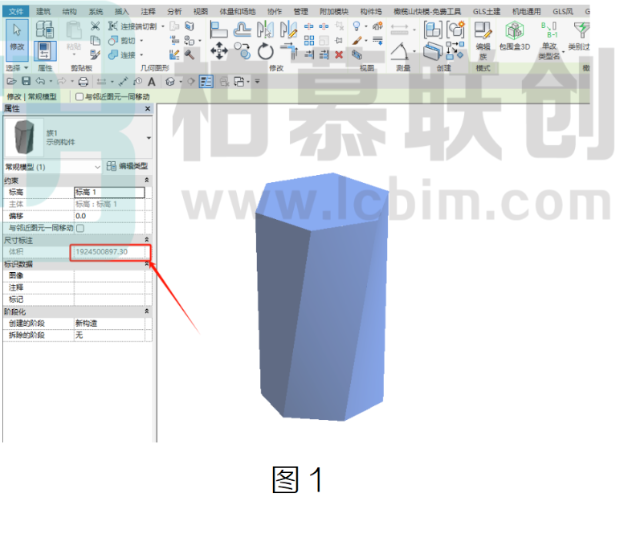This screenshot has width=623, height=556.
Task: Collapse the 约束 section
Action: pos(147,180)
